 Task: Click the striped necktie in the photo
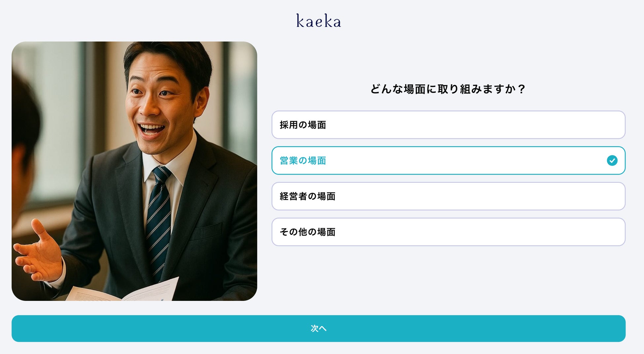coord(159,221)
